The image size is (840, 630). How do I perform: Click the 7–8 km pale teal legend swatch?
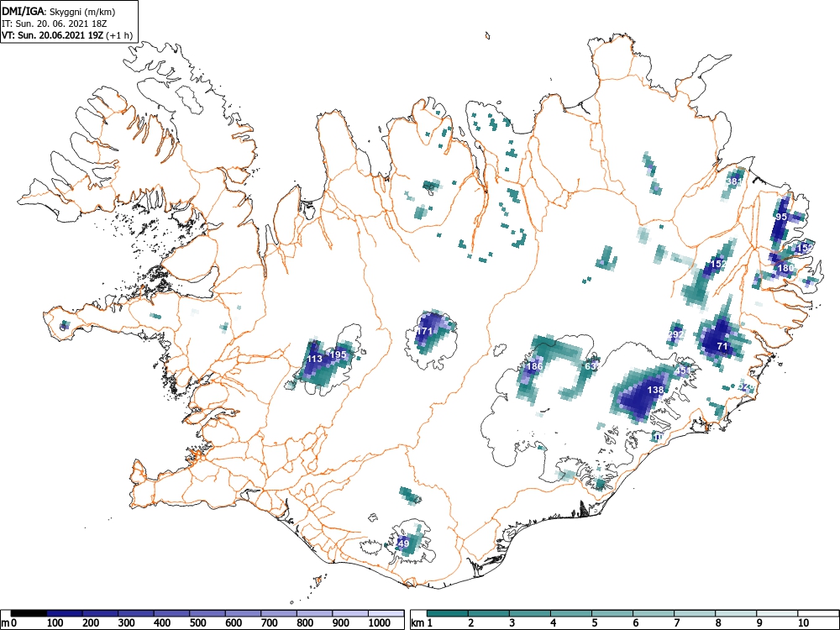[696, 613]
